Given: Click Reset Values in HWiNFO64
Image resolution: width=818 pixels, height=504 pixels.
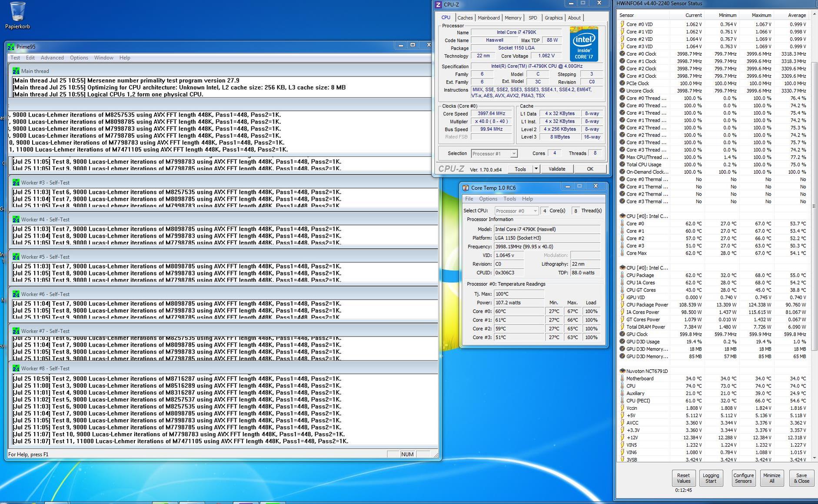Looking at the screenshot, I should 683,478.
